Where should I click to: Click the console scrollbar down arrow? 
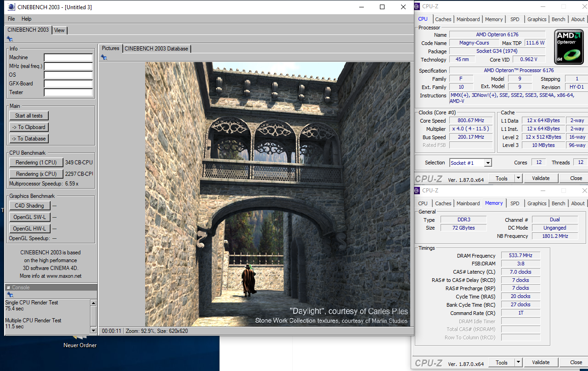tap(93, 330)
